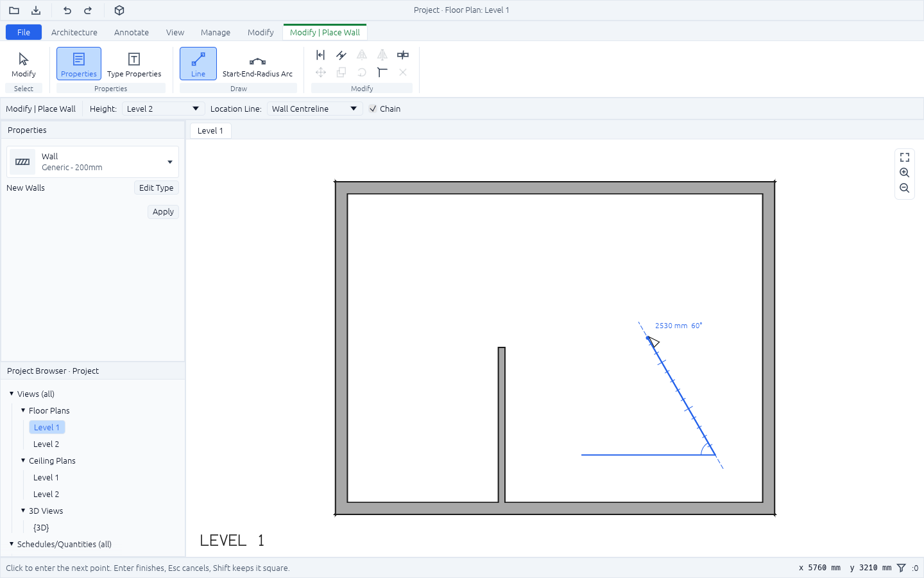
Task: Select the Copy tool
Action: pos(341,73)
